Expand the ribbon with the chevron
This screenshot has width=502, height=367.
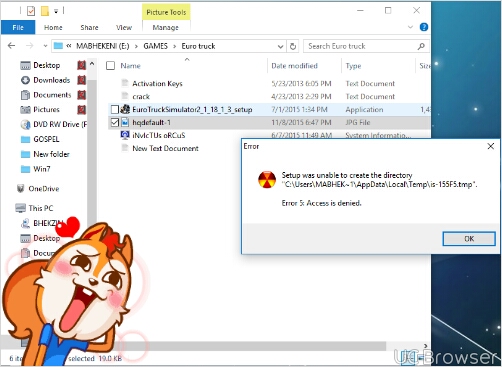coord(410,27)
